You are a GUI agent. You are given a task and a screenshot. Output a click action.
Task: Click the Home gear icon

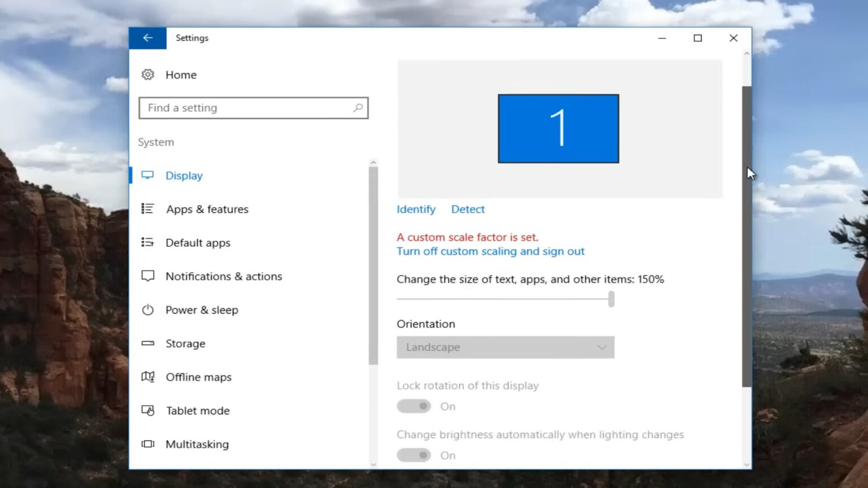click(x=147, y=74)
